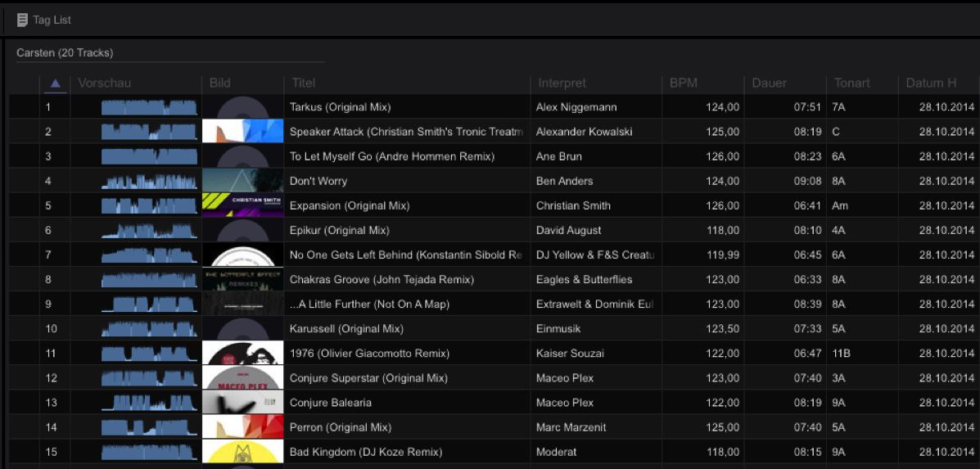Sort by the Interpret column header

(562, 83)
